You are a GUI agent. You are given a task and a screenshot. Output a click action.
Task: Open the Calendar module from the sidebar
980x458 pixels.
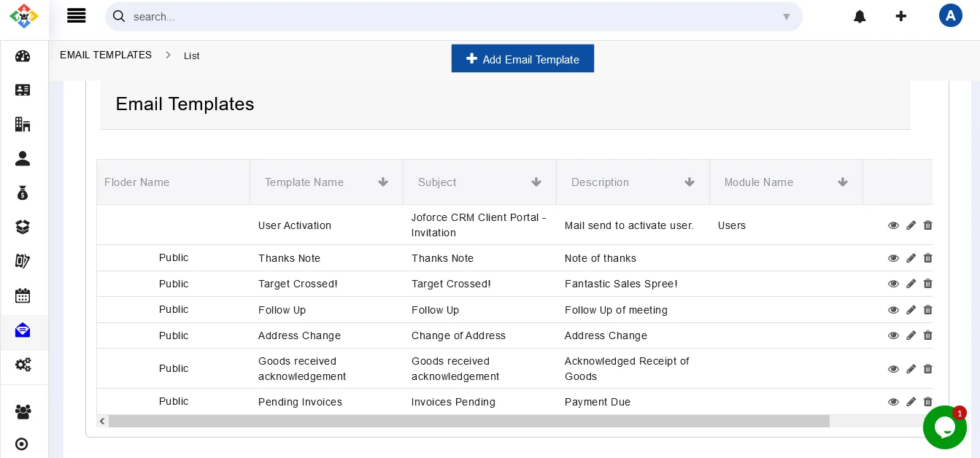tap(23, 295)
